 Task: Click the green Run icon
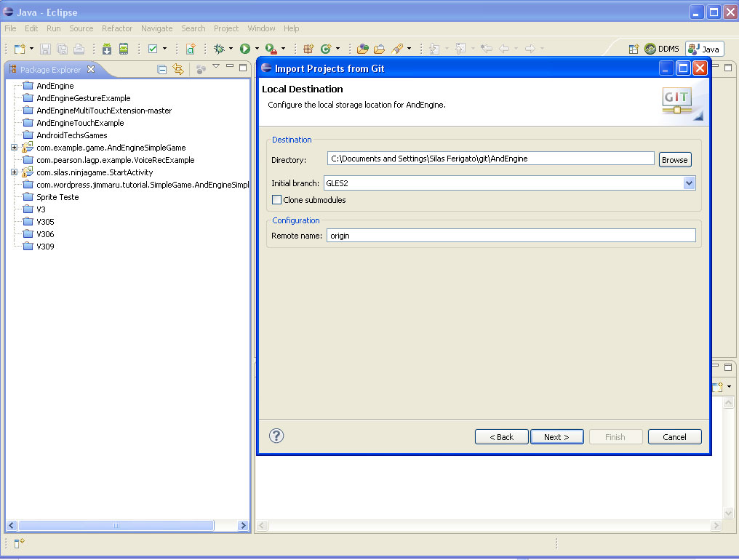tap(244, 49)
